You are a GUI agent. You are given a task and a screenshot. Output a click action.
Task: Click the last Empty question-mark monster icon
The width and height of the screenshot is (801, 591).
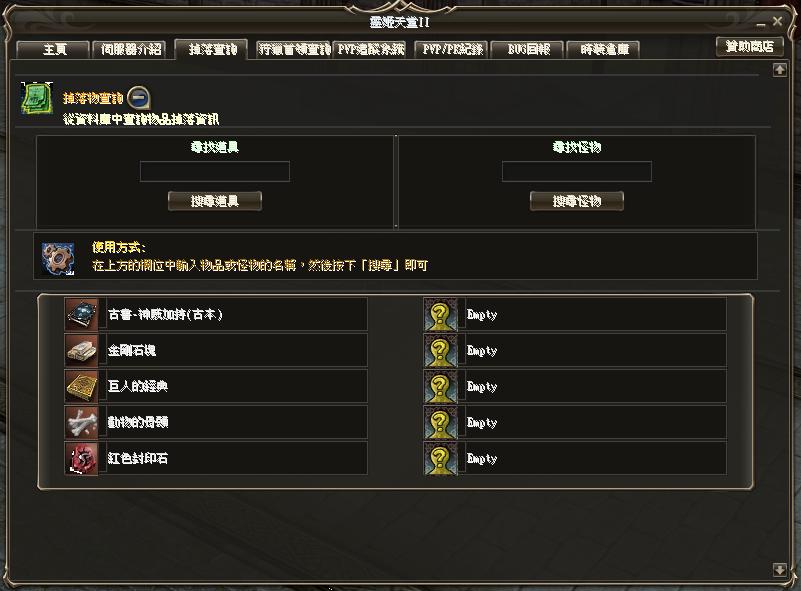441,458
